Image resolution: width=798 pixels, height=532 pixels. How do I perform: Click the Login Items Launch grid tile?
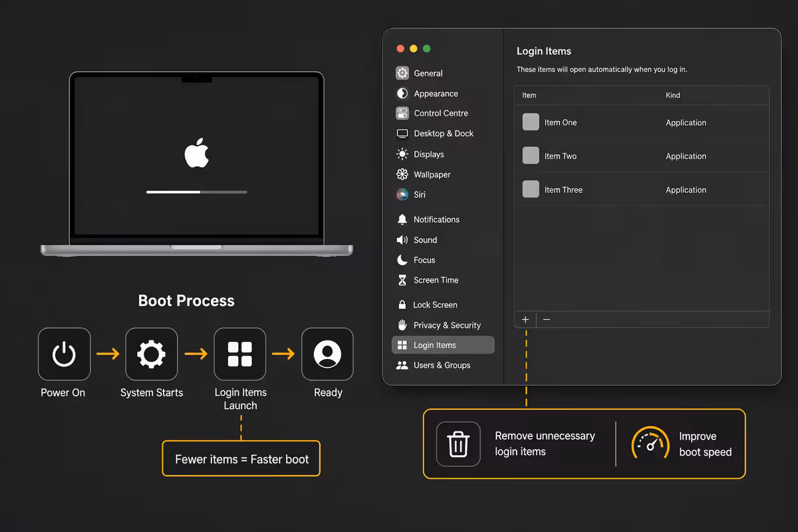240,354
